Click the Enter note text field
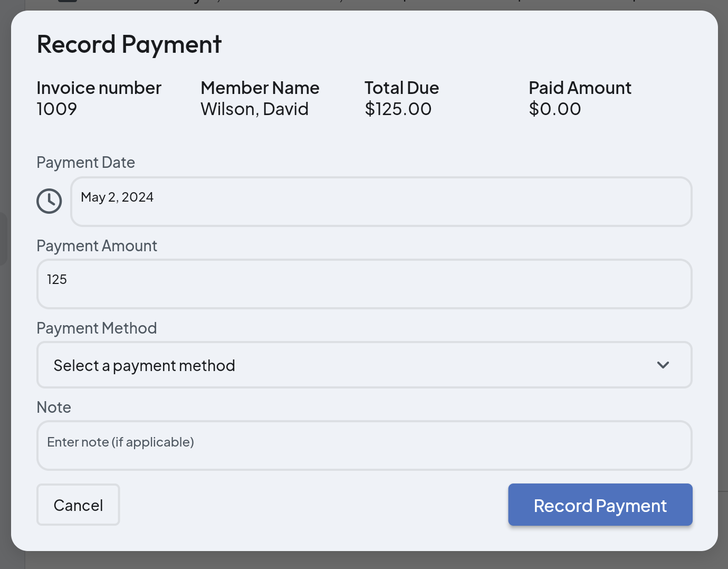This screenshot has width=728, height=569. [364, 445]
